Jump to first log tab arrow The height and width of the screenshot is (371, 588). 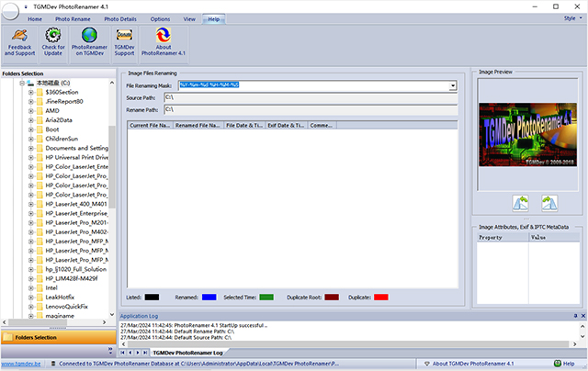tap(122, 353)
